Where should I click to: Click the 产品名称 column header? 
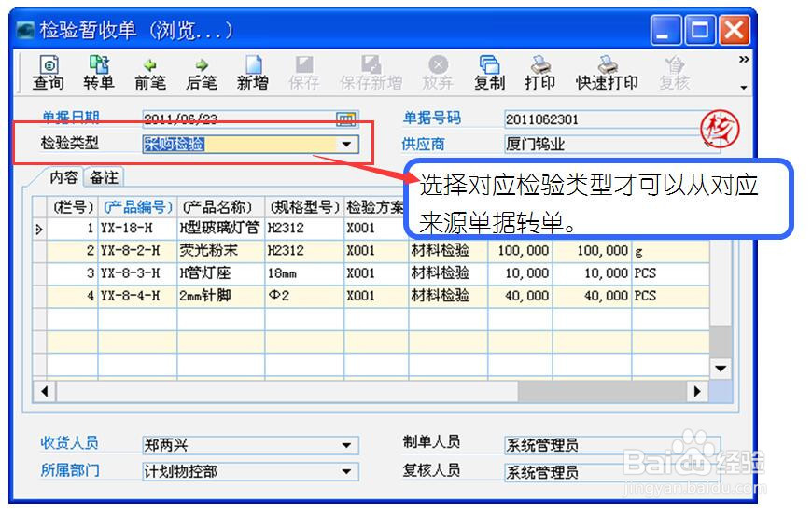click(x=221, y=207)
